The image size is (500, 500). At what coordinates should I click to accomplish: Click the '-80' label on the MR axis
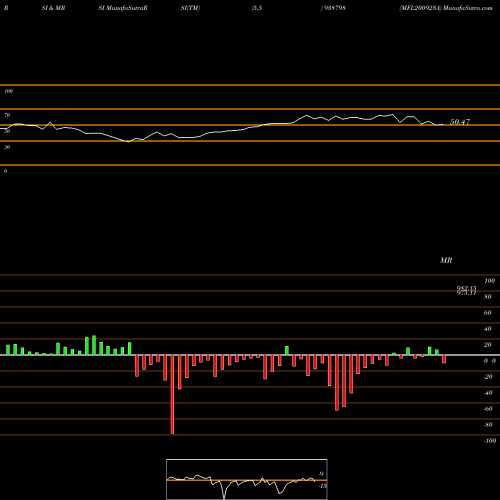tap(488, 425)
